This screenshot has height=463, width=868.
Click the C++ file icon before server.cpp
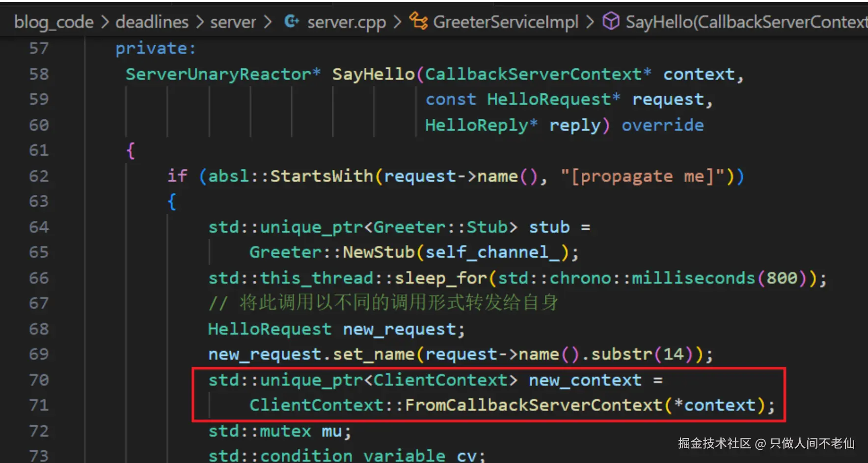pyautogui.click(x=292, y=22)
